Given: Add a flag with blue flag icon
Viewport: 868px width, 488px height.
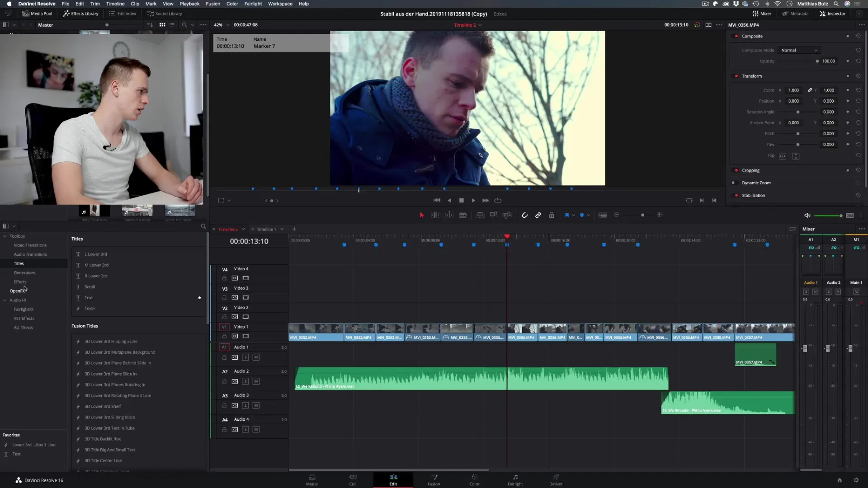Looking at the screenshot, I should coord(566,215).
